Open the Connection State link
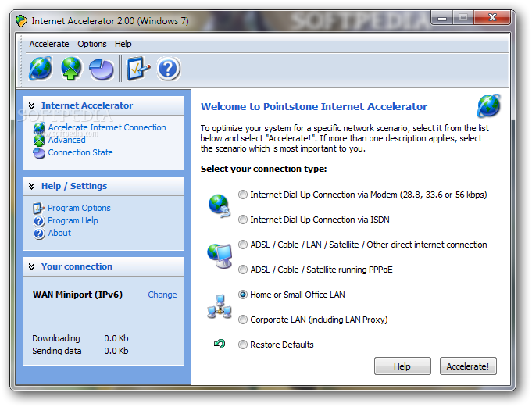 pos(80,152)
